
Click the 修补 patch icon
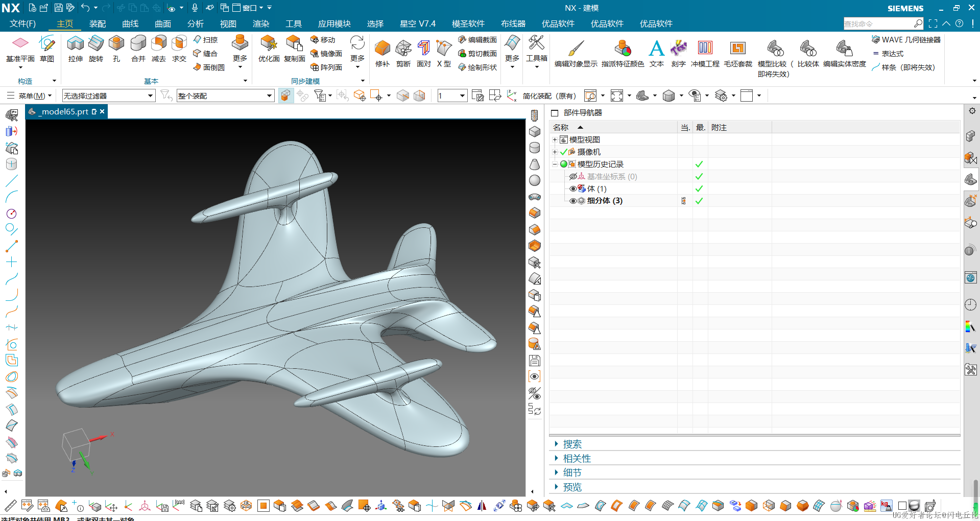point(383,49)
